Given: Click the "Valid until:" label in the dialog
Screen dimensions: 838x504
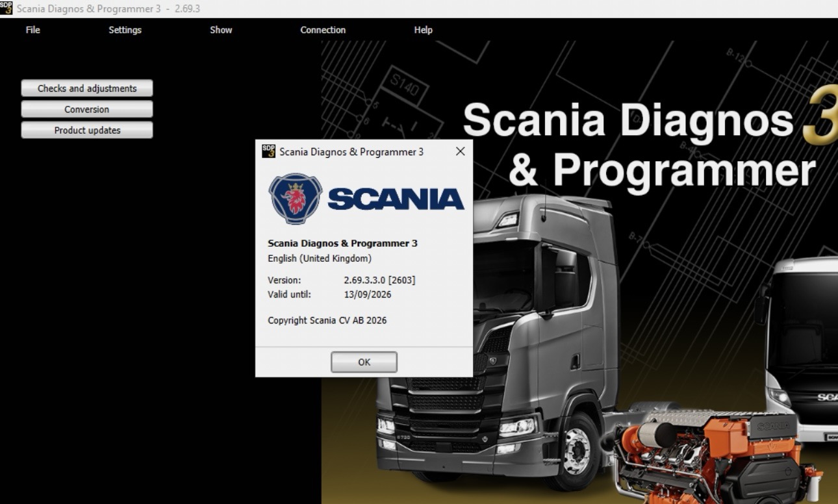Looking at the screenshot, I should (x=289, y=294).
